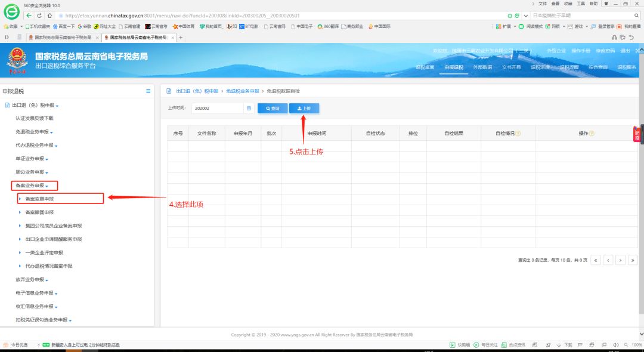Expand 单证业务申报 menu

pos(32,159)
